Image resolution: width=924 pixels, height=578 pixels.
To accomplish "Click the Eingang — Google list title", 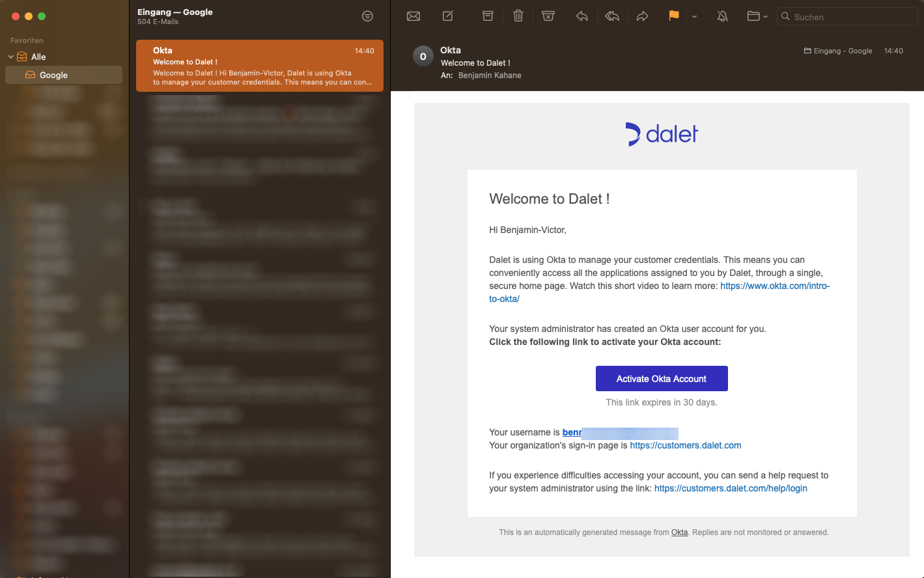I will coord(175,12).
